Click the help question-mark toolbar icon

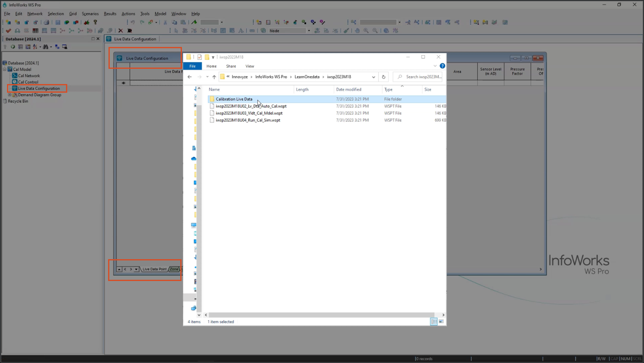click(x=95, y=22)
